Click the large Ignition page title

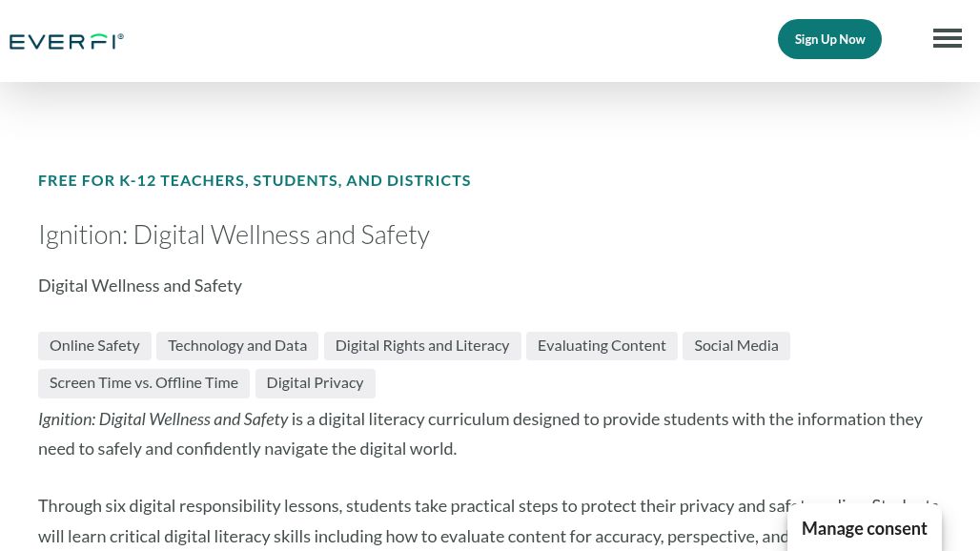pos(234,235)
